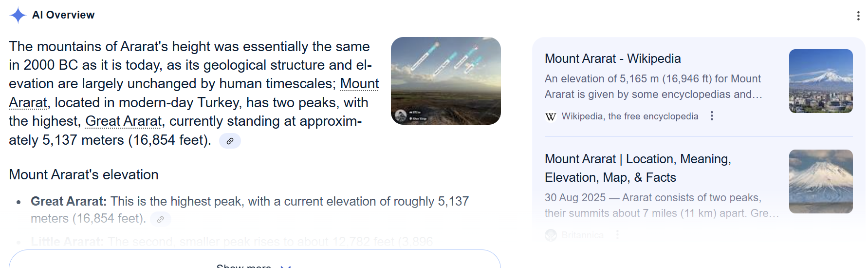Click the Wikipedia result's Ararat thumbnail

pos(820,81)
